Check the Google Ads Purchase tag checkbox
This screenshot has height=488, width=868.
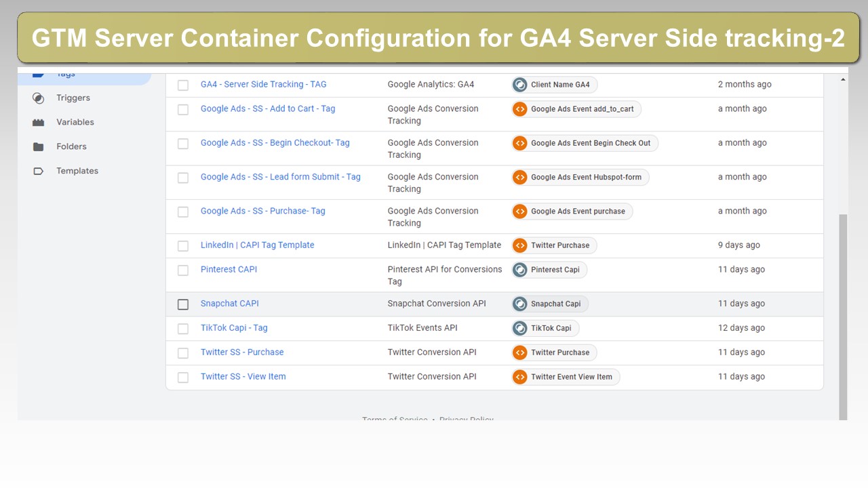[183, 212]
